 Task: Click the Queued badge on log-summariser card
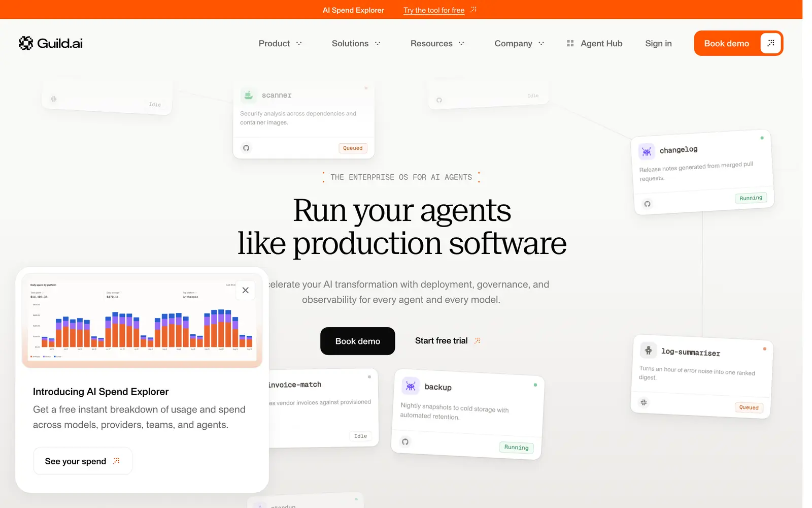click(x=749, y=407)
